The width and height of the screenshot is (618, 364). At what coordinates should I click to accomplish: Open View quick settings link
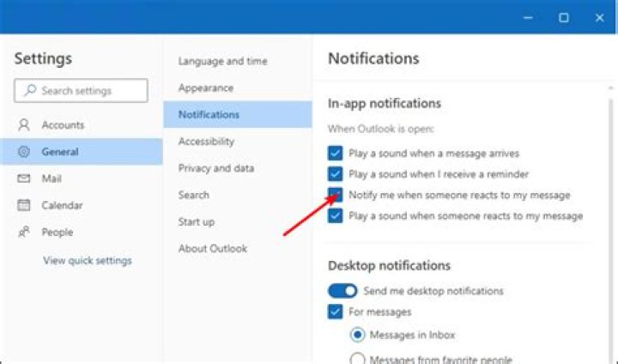click(88, 260)
